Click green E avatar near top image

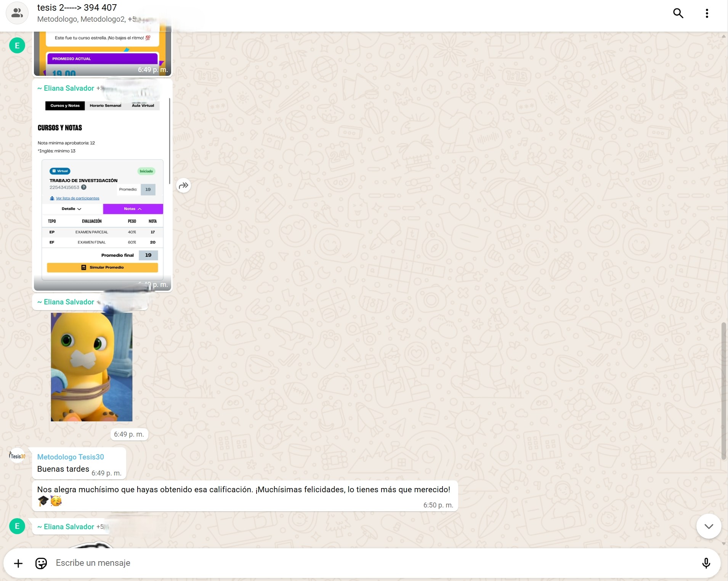(x=17, y=46)
